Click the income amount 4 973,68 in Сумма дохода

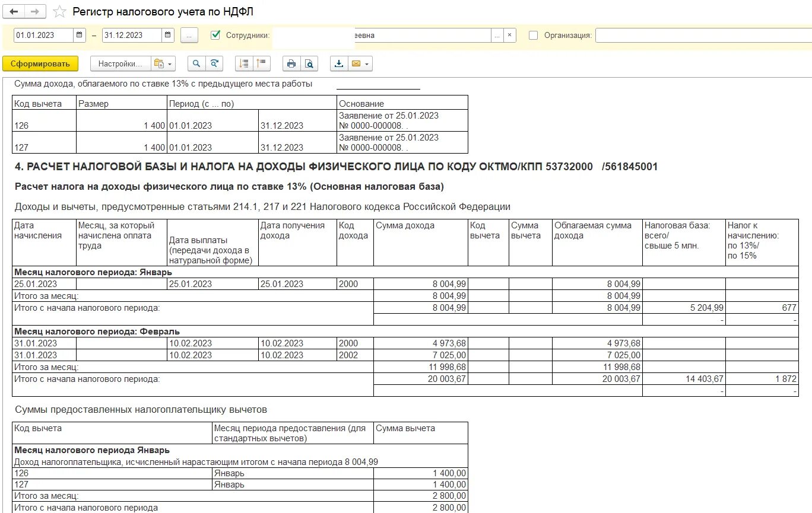point(421,343)
